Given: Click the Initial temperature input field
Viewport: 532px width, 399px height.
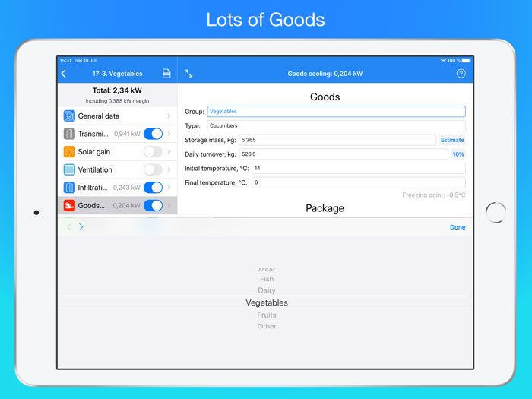Looking at the screenshot, I should coord(359,169).
